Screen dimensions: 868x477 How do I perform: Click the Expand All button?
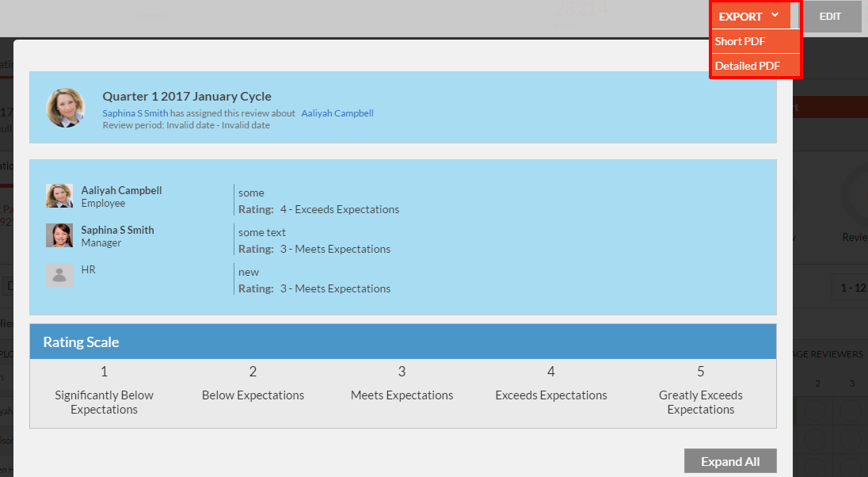(730, 461)
